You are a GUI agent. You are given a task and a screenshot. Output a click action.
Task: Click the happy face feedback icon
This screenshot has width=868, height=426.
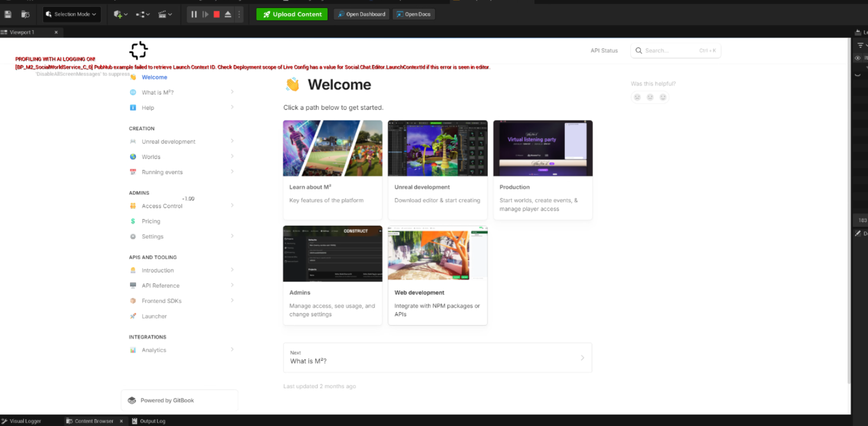tap(663, 97)
